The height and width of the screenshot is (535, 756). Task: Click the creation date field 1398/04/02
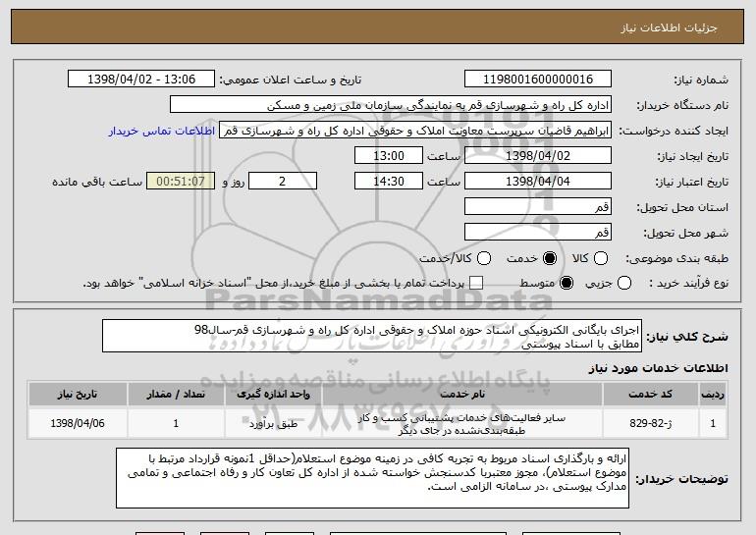coord(538,156)
